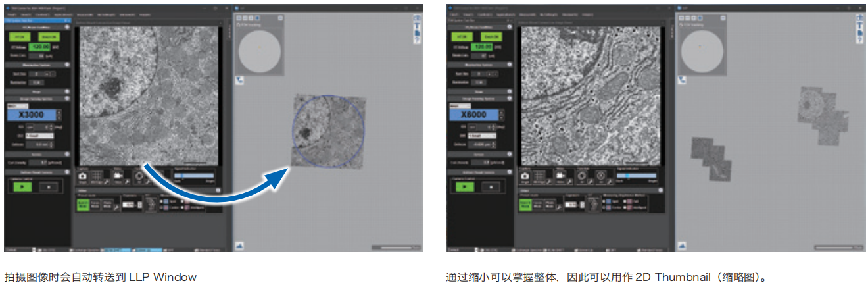Click the help question mark icon in right LLP window
Viewport: 868px width, 287px height.
(861, 40)
